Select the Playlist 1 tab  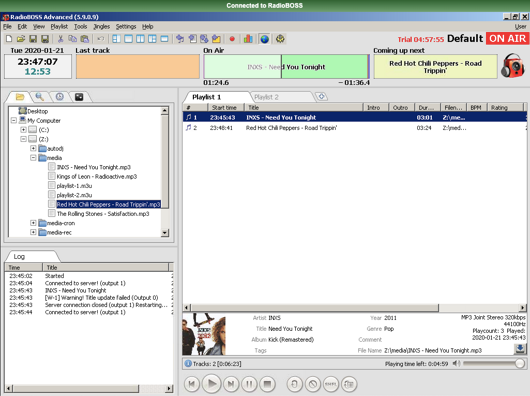207,97
